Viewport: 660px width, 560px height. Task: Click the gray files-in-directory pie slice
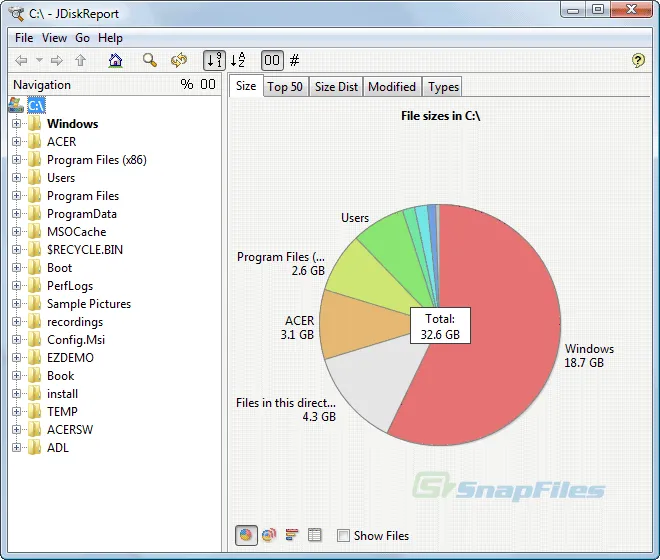point(375,385)
